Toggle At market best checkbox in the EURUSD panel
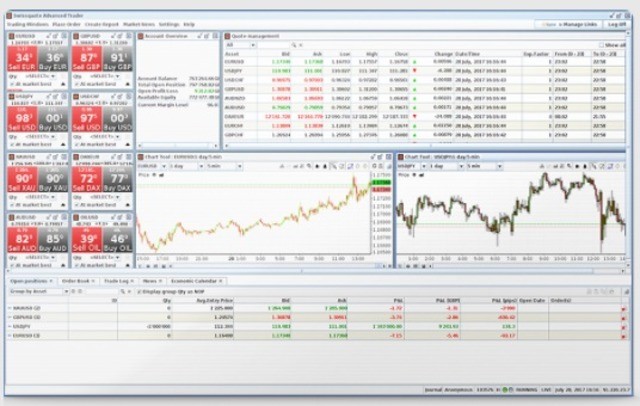 (x=13, y=84)
